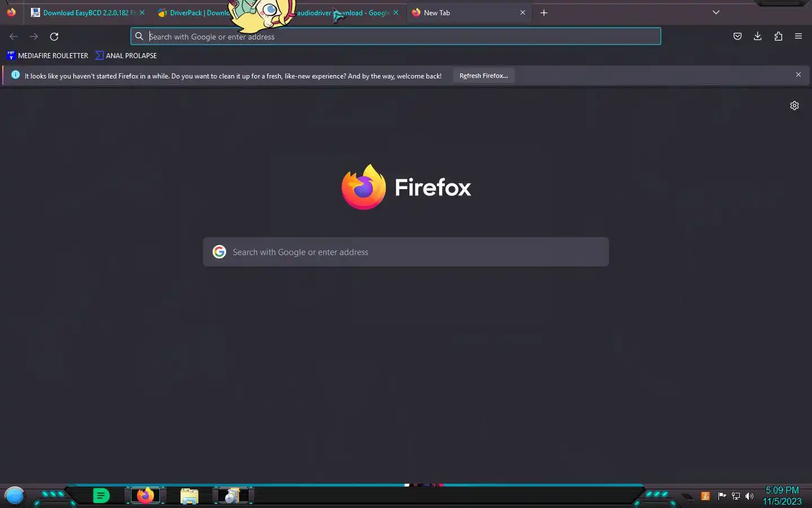Dismiss the refresh notification bar
The image size is (812, 508).
point(798,75)
